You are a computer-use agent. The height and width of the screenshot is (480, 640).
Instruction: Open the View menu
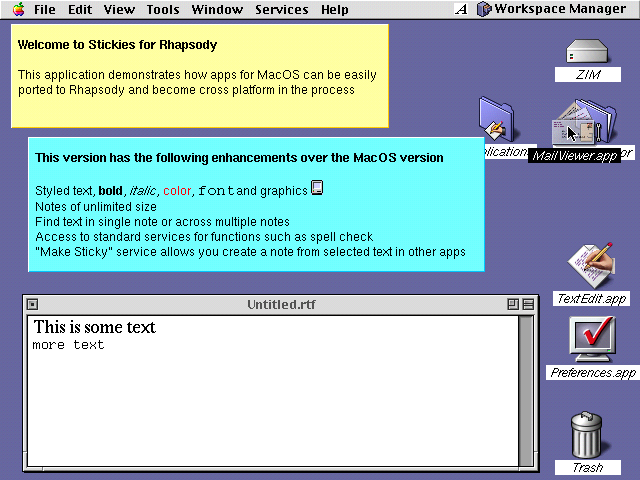(119, 9)
